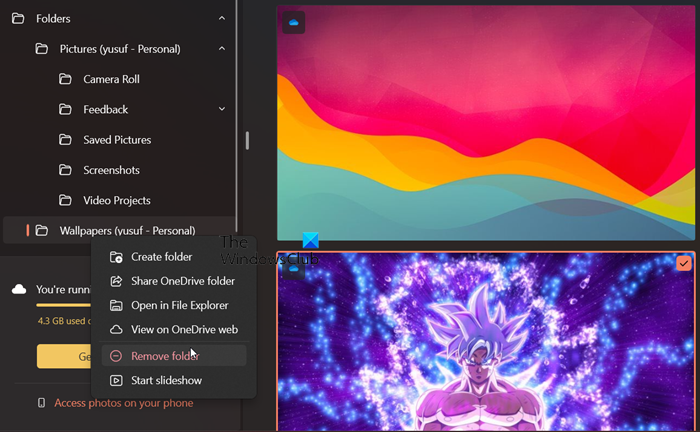This screenshot has height=432, width=700.
Task: Click the OneDrive badge on the colorful wallpaper
Action: (293, 22)
